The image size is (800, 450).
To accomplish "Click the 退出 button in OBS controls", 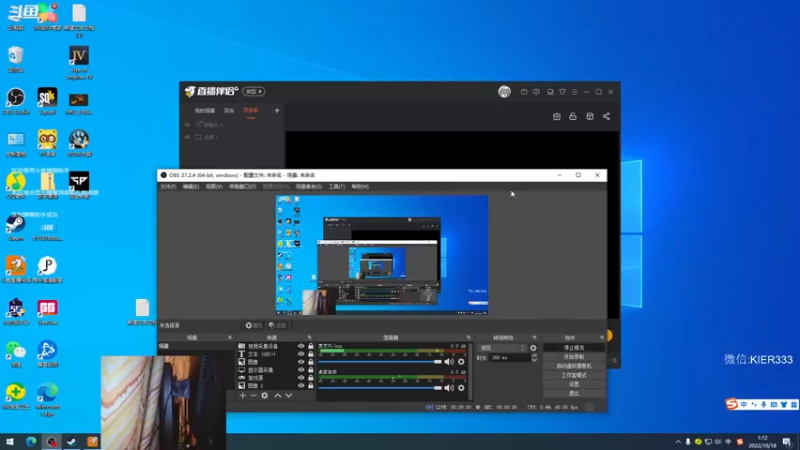I will (x=574, y=393).
